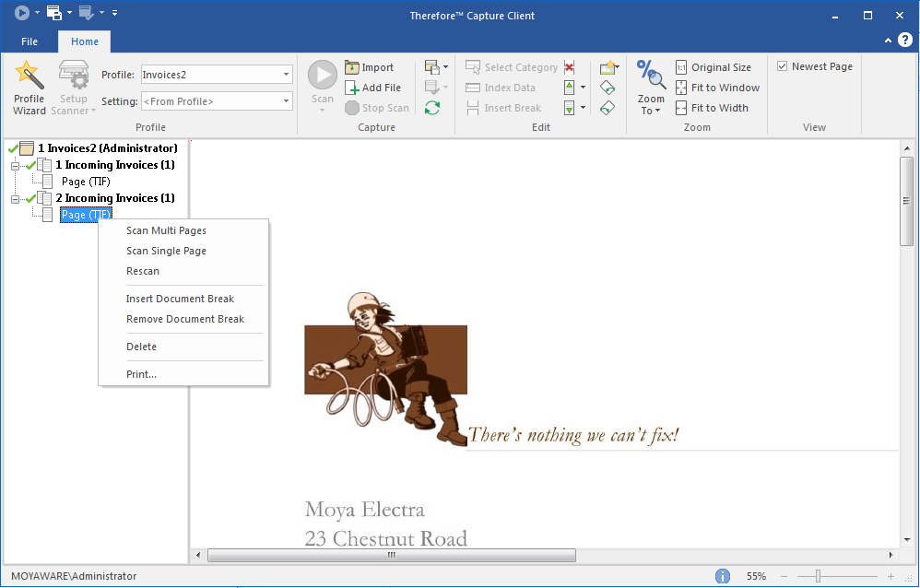Collapse the 2 Incoming Invoices tree node
The width and height of the screenshot is (920, 588).
tap(15, 198)
